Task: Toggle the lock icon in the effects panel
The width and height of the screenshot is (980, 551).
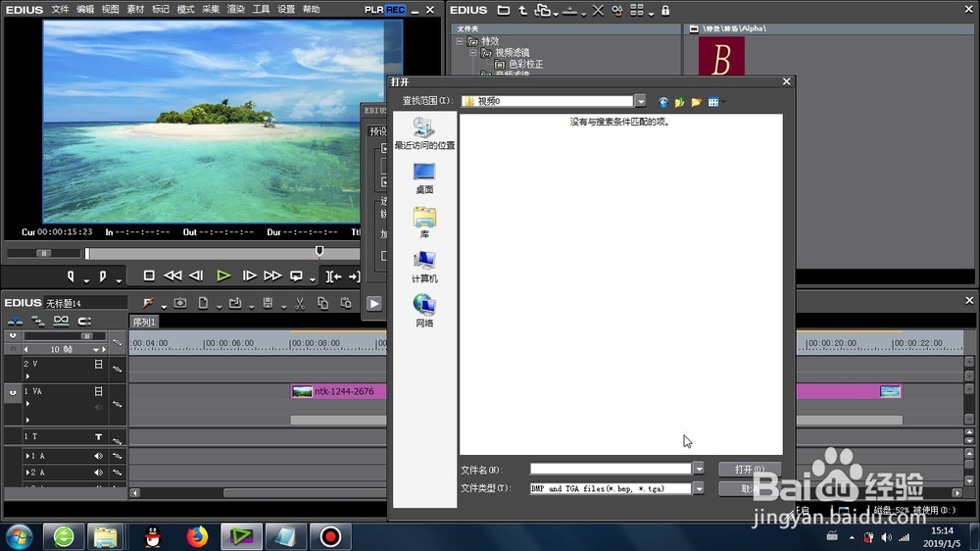Action: click(665, 10)
